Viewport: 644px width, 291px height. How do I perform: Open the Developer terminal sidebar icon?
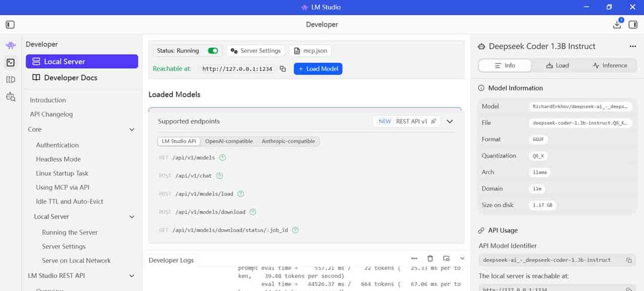tap(11, 62)
